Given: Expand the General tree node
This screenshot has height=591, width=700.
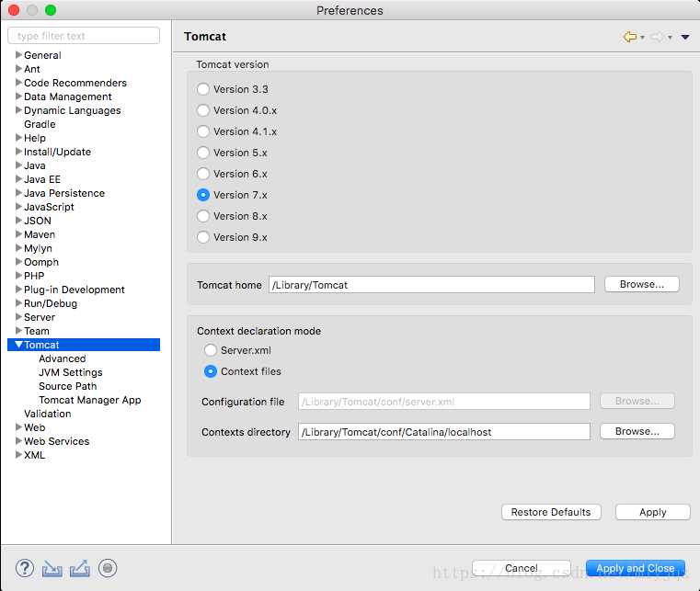Looking at the screenshot, I should click(x=18, y=55).
